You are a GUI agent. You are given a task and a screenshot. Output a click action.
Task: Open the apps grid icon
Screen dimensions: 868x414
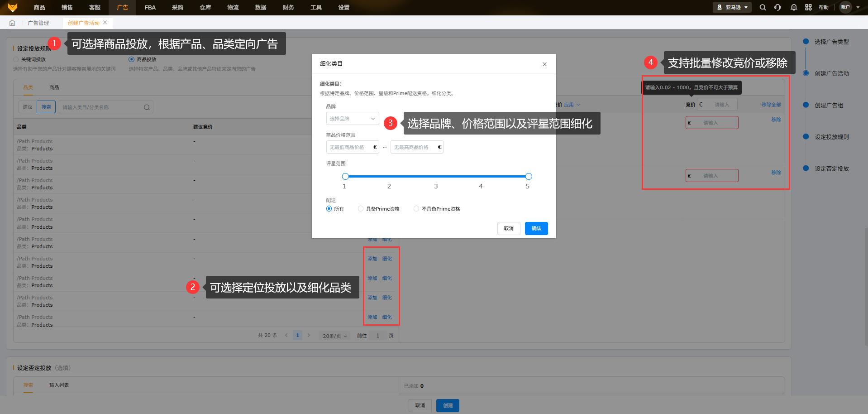tap(808, 7)
